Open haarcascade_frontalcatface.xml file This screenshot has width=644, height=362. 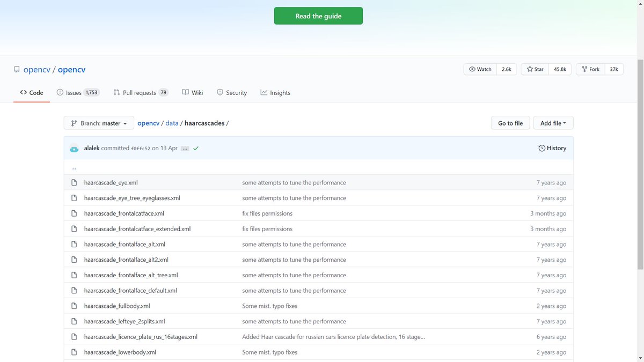(124, 213)
